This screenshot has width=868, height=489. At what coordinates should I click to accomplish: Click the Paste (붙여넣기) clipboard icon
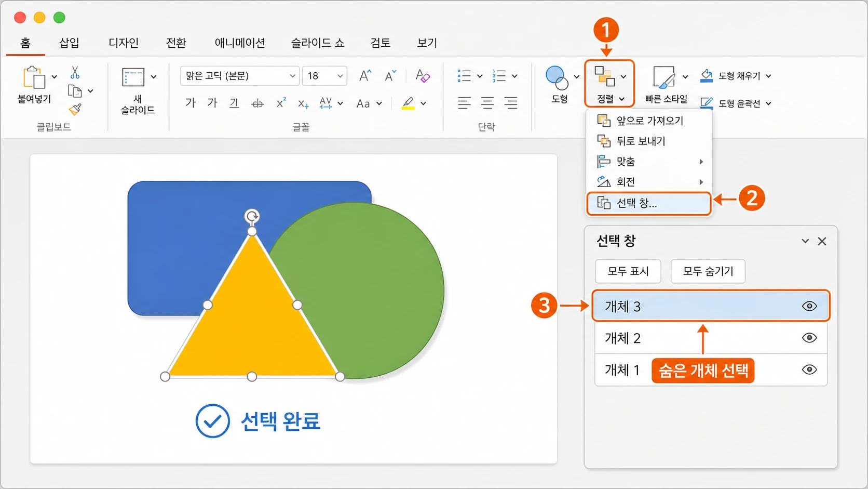click(34, 77)
